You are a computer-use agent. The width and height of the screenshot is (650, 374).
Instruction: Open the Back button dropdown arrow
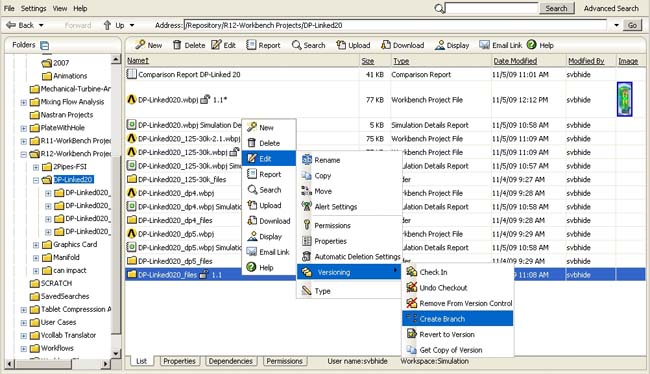[41, 25]
